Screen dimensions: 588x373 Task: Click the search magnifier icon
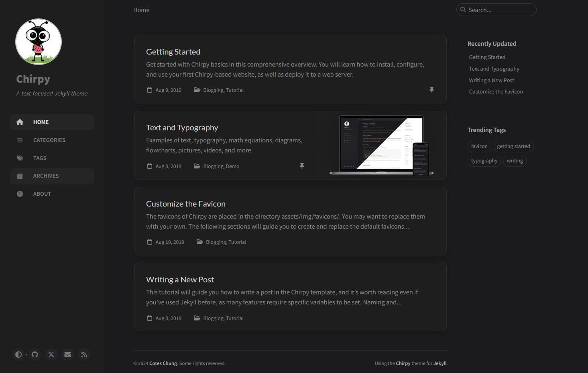tap(463, 10)
